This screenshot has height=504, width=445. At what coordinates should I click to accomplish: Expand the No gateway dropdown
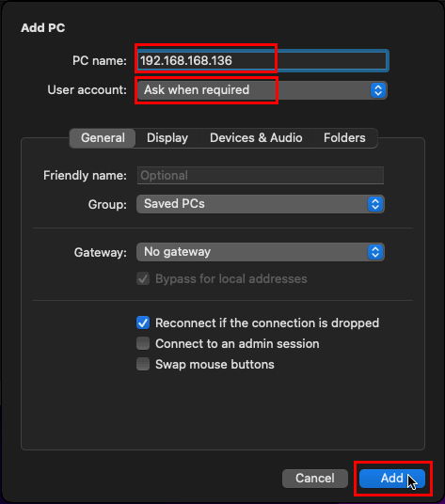[260, 252]
